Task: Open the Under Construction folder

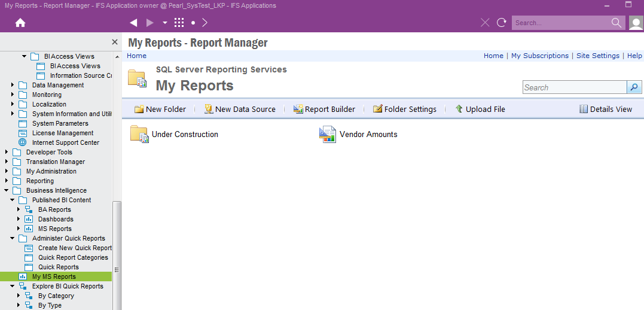Action: click(184, 135)
